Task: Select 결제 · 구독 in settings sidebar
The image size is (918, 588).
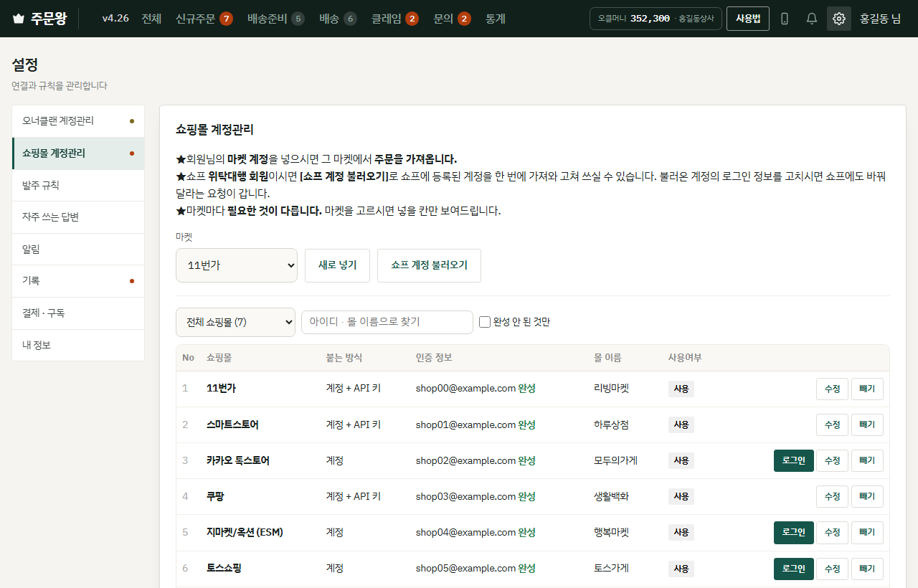Action: [78, 313]
